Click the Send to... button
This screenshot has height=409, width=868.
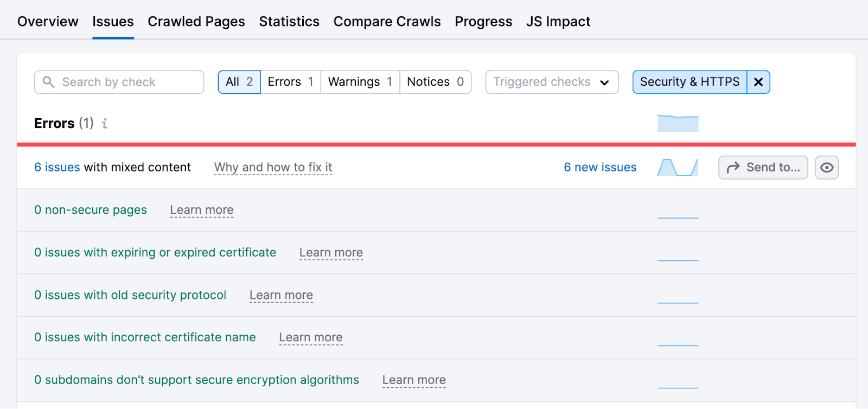click(762, 167)
